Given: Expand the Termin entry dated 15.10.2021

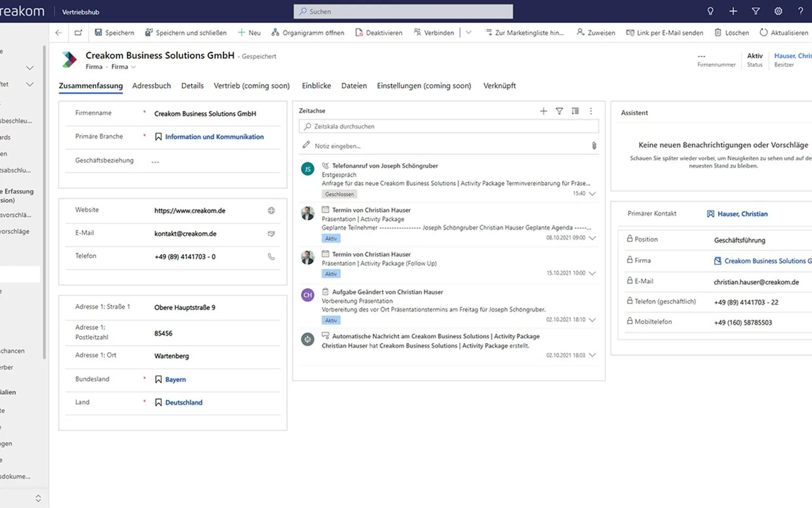Looking at the screenshot, I should tap(592, 273).
